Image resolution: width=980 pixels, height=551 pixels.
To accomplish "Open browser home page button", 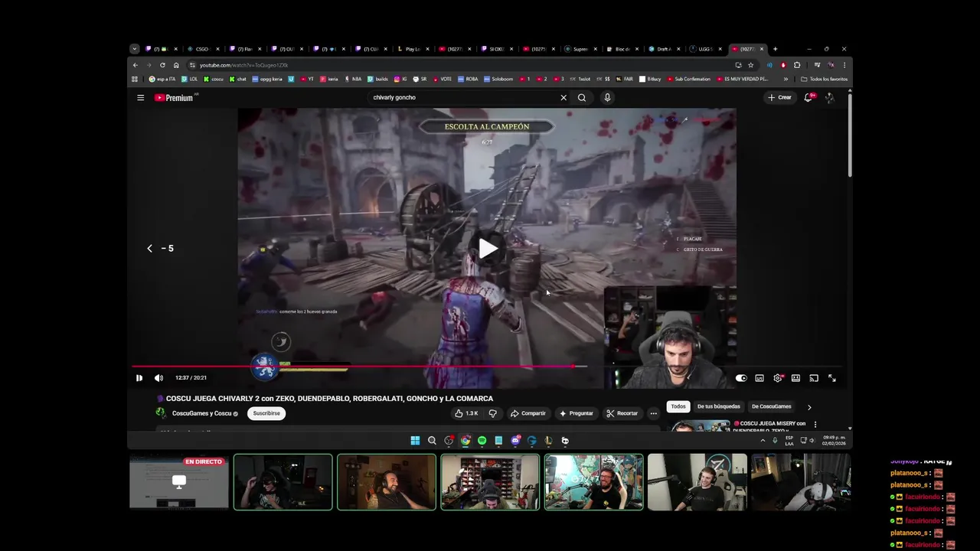I will click(x=176, y=65).
